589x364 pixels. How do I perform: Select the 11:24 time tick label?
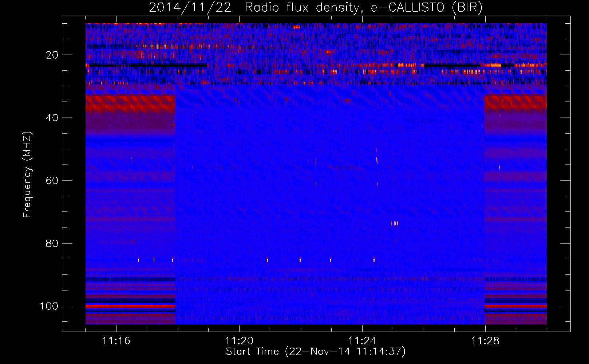[362, 341]
